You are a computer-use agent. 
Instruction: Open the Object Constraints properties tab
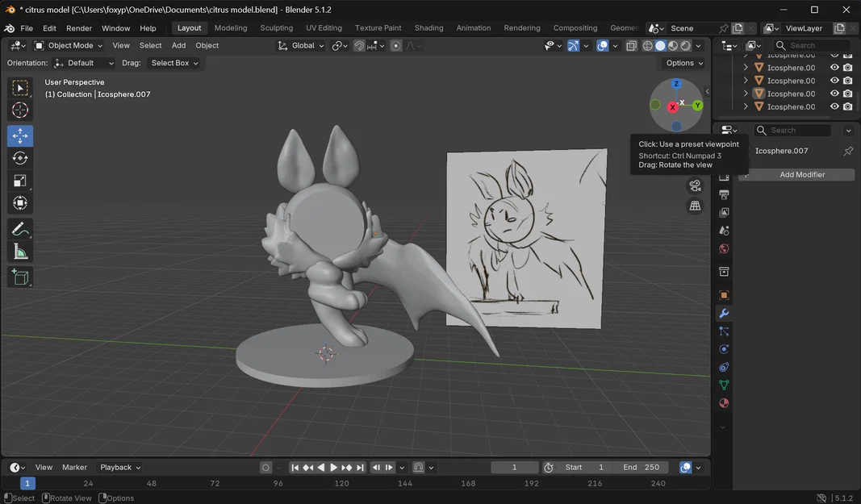(x=725, y=367)
